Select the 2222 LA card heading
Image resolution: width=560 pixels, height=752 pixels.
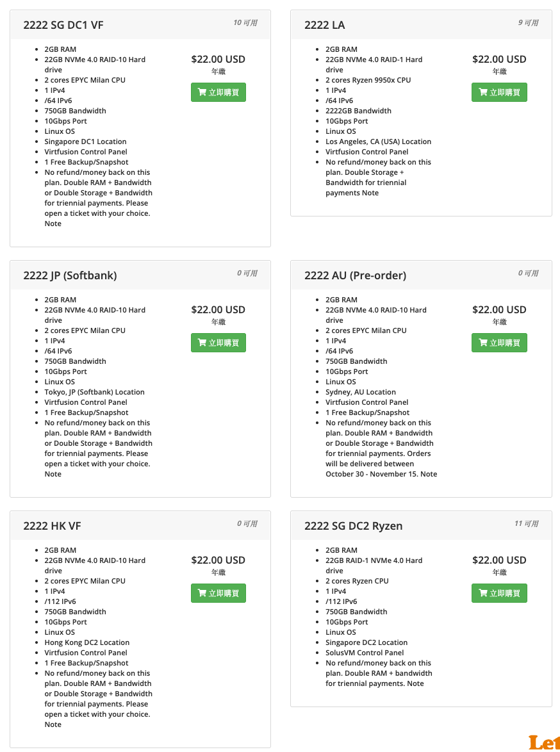325,25
